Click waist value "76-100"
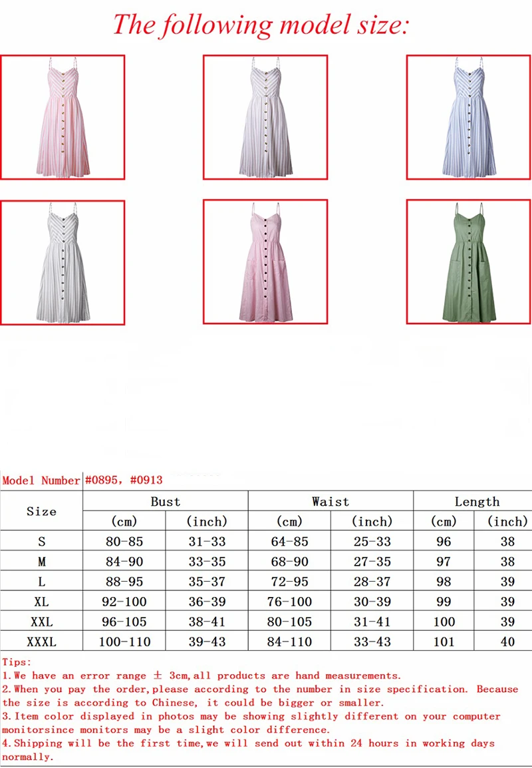The height and width of the screenshot is (768, 532). (290, 602)
